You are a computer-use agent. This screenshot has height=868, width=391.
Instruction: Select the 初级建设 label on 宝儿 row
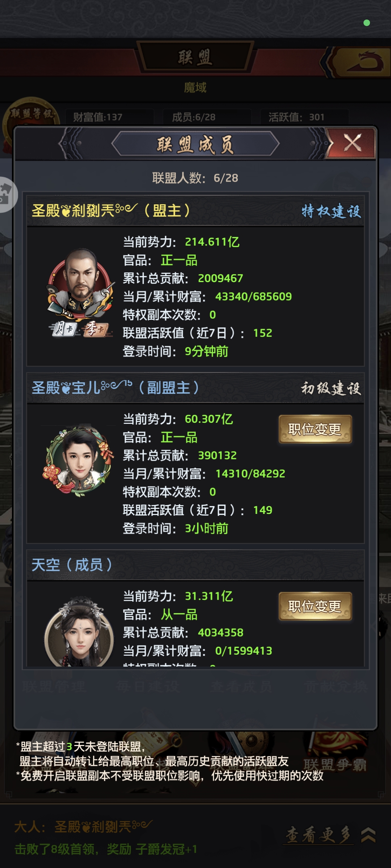point(331,388)
